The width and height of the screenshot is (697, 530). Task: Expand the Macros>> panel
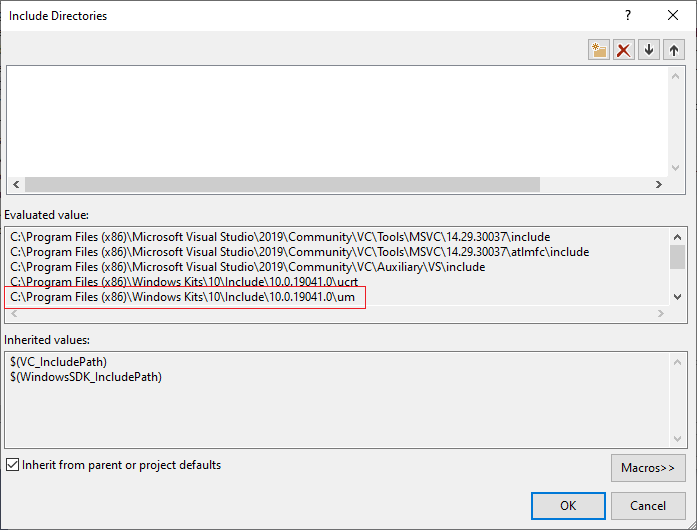pos(648,468)
